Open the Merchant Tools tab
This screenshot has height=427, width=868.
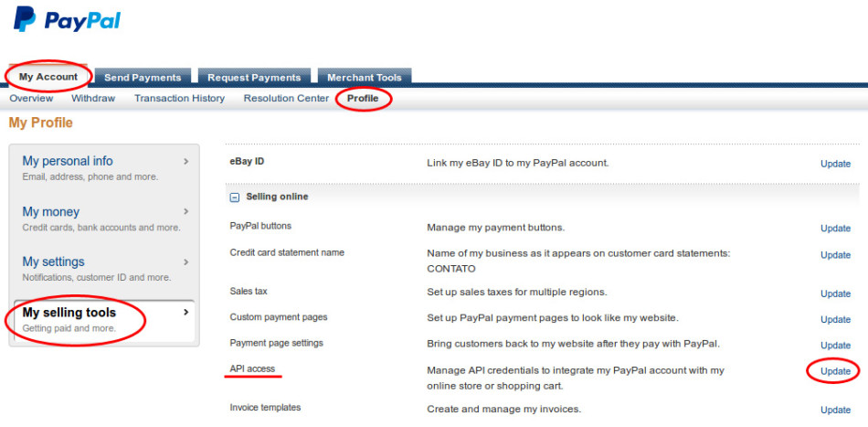coord(365,78)
